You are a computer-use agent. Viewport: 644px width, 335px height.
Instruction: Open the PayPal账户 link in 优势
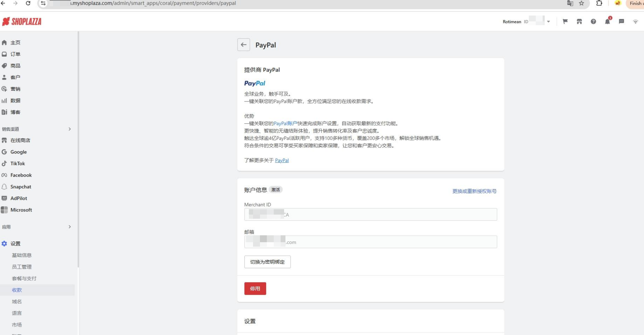pyautogui.click(x=285, y=124)
